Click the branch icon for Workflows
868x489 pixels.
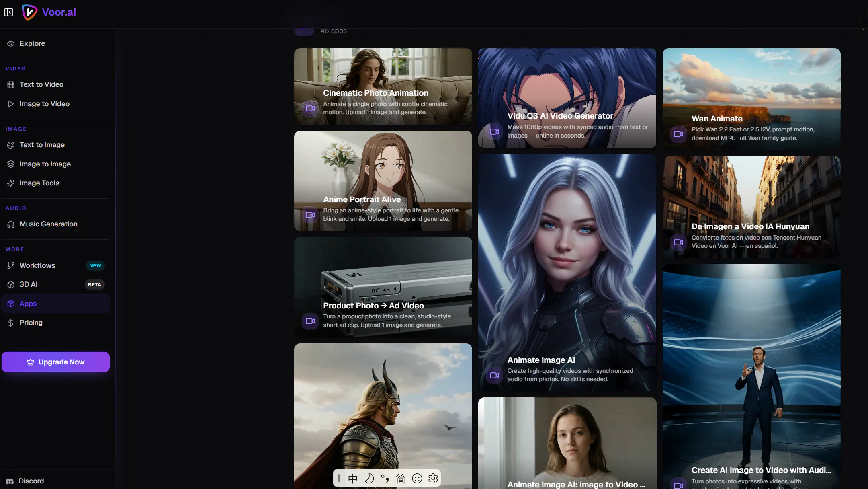[x=11, y=265]
